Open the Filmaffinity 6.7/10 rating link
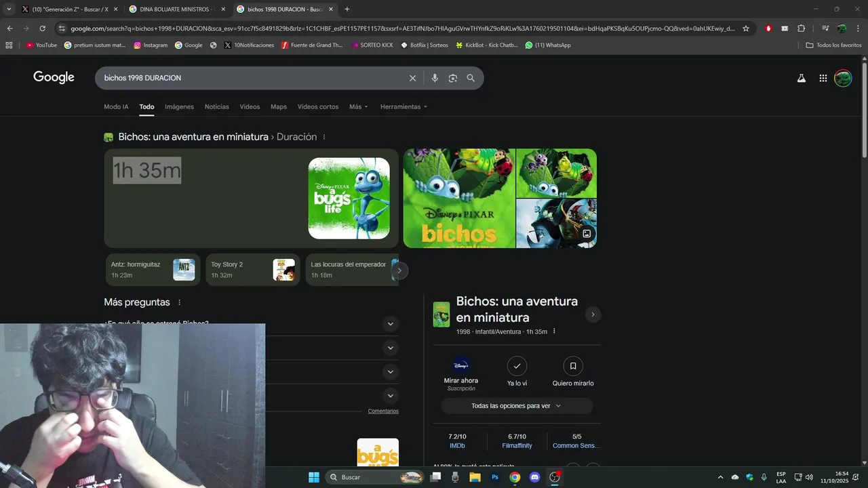The height and width of the screenshot is (488, 868). 517,441
